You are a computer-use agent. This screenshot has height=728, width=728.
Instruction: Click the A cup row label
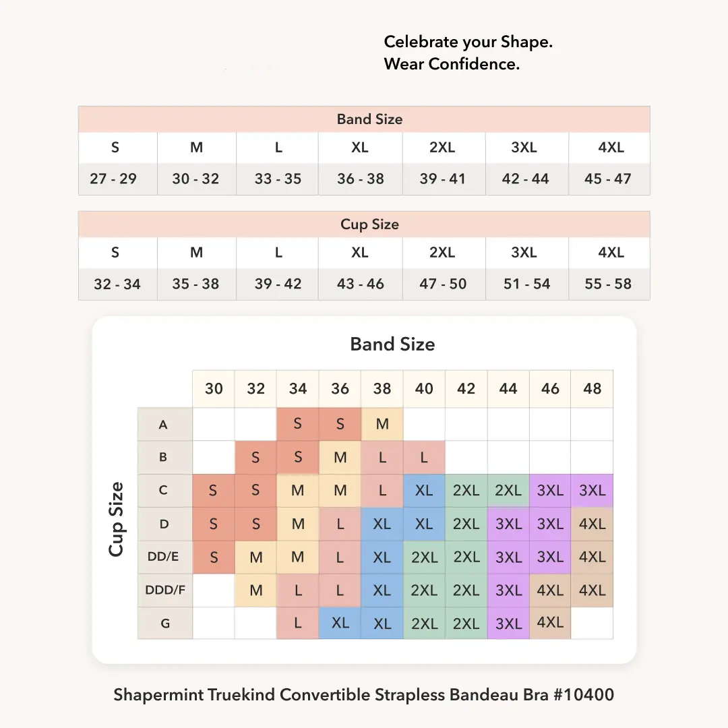[x=164, y=425]
